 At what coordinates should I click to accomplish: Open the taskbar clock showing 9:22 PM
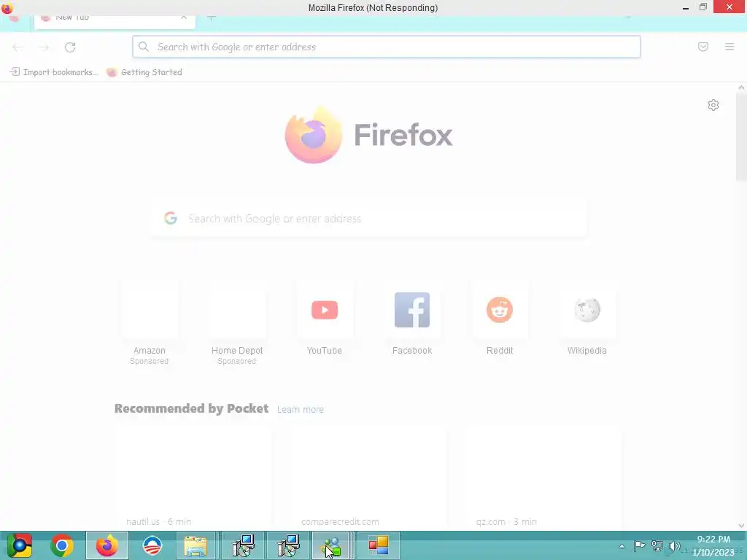click(713, 545)
